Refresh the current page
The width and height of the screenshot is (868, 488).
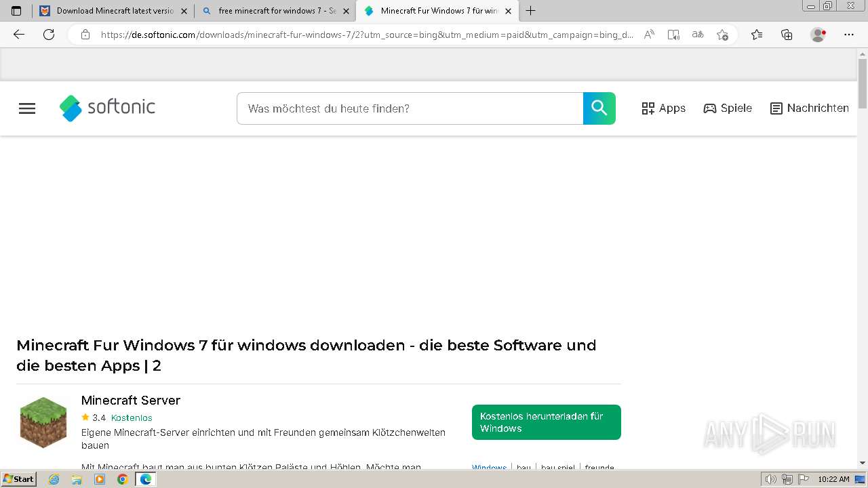[49, 35]
